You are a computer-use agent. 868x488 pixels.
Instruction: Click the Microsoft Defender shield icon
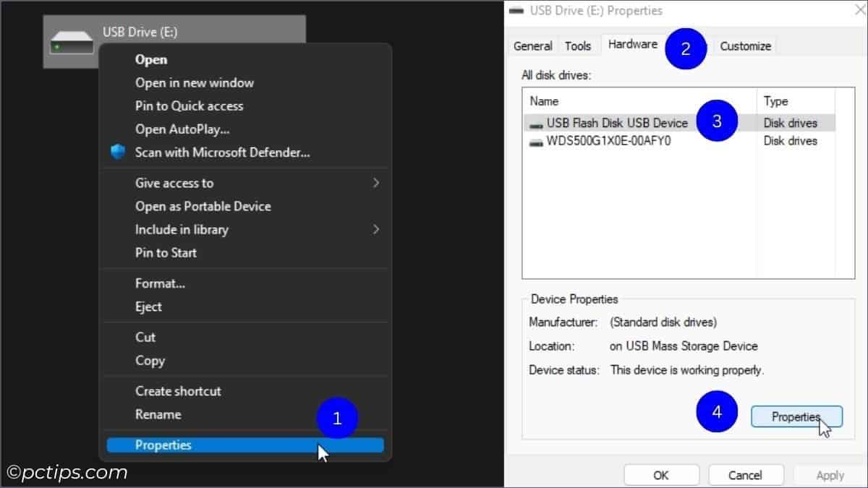point(117,153)
